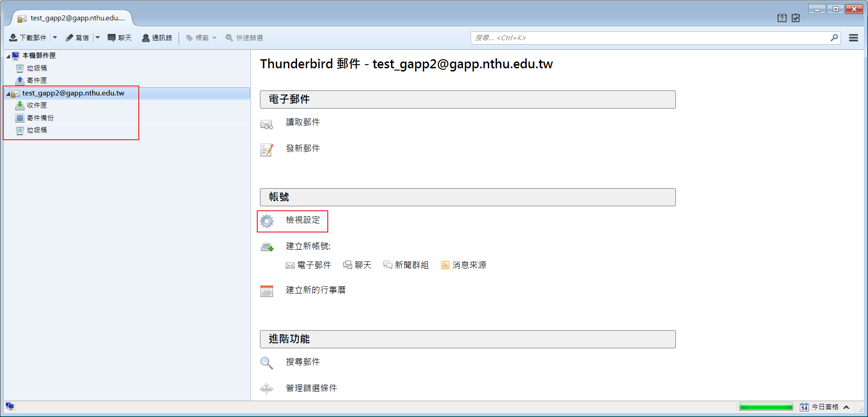Viewport: 868px width, 417px height.
Task: Click the 搜尋郵件 magnifier icon
Action: (x=267, y=363)
